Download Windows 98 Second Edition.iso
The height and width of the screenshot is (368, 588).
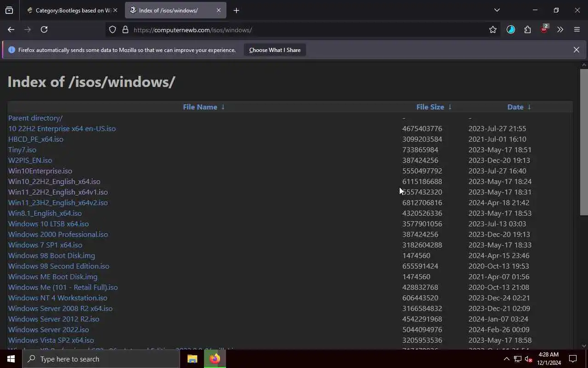(59, 266)
